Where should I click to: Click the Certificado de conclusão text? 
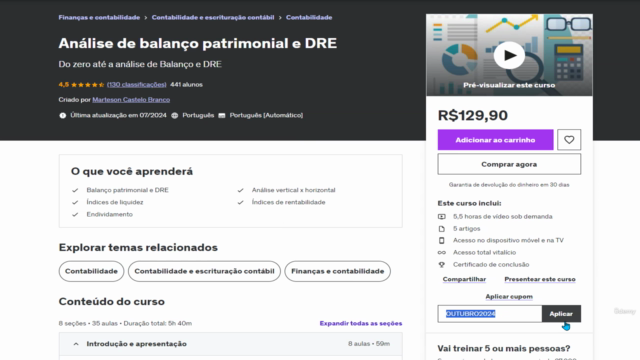coord(491,264)
